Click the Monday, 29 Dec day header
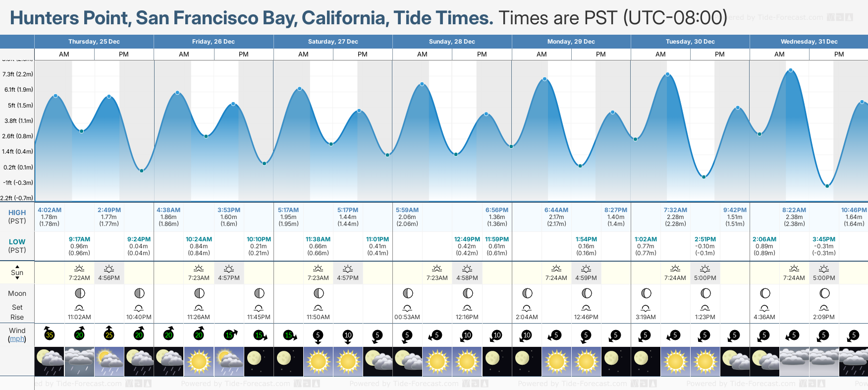The width and height of the screenshot is (868, 390). pyautogui.click(x=571, y=42)
